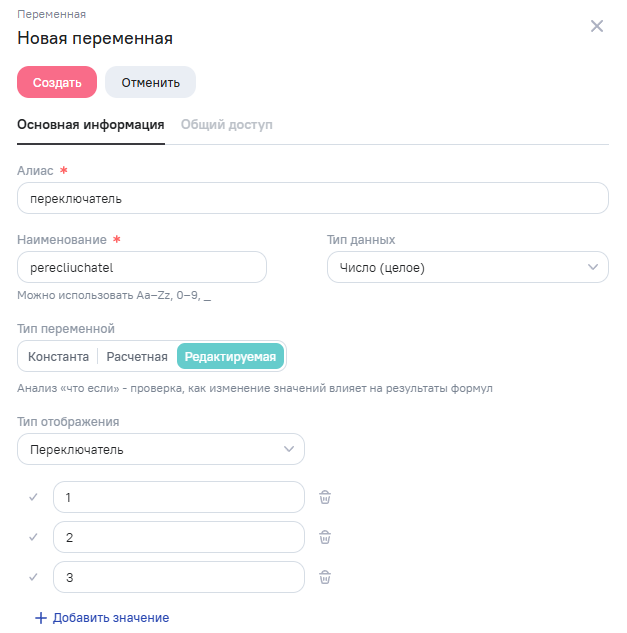Delete the value 1 row trash icon
627x633 pixels.
[x=325, y=497]
